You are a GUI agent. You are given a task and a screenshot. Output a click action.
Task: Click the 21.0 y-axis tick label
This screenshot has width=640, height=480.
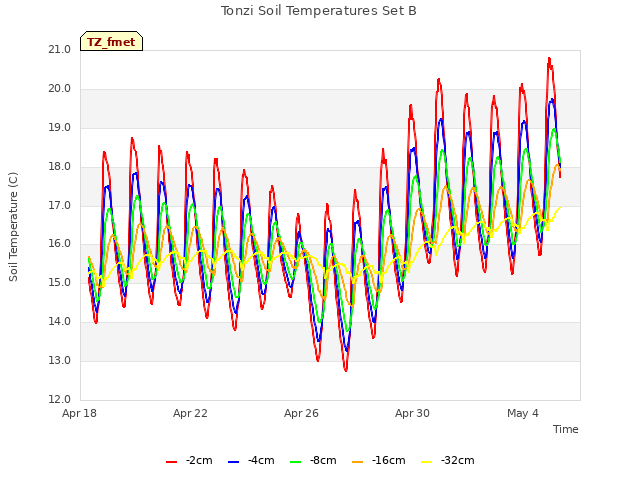(x=60, y=50)
